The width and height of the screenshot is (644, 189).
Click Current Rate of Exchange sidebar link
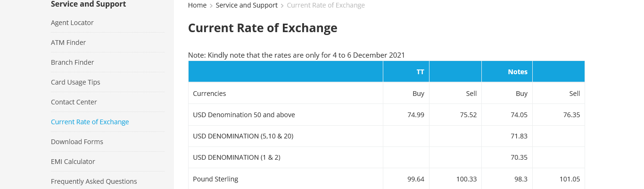(x=90, y=122)
